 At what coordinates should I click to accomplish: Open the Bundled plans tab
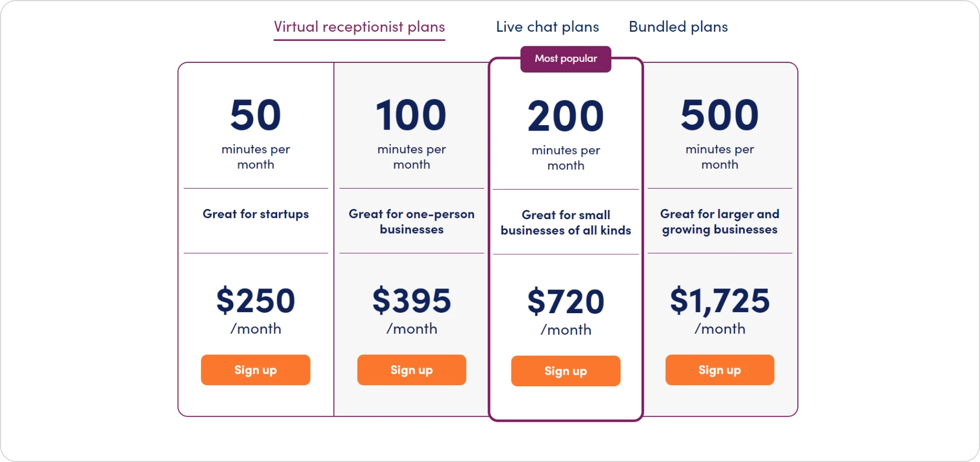point(678,27)
